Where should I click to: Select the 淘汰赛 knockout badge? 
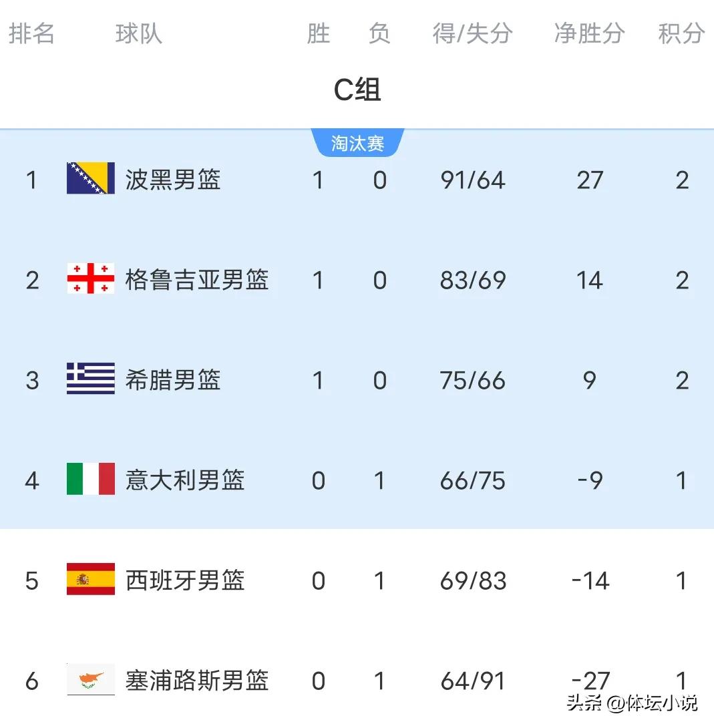pos(357,143)
